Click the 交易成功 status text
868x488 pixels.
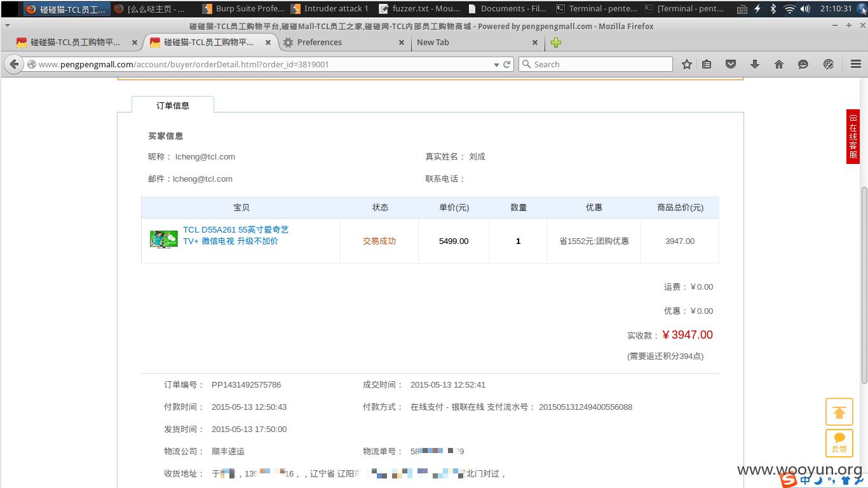coord(379,241)
